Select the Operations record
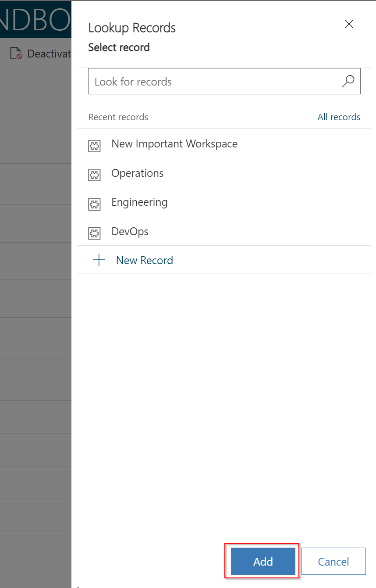Image resolution: width=376 pixels, height=588 pixels. tap(137, 173)
